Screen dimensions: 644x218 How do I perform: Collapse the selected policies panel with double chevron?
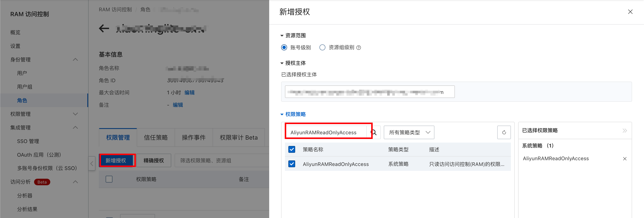(x=624, y=130)
